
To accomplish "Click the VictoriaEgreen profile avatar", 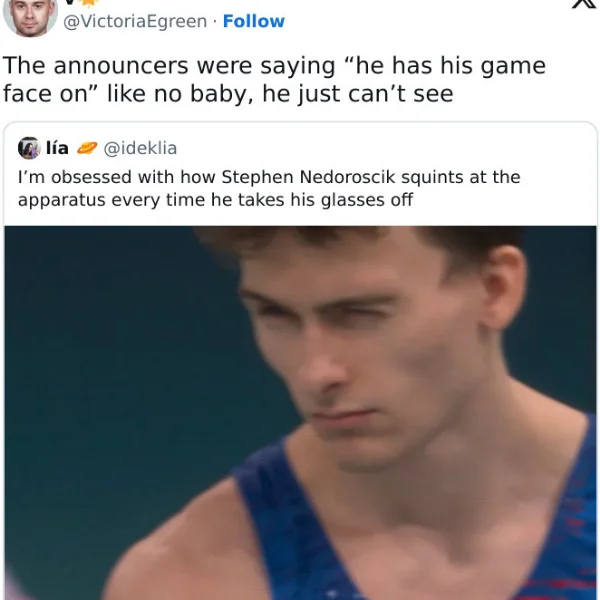I will 30,16.
